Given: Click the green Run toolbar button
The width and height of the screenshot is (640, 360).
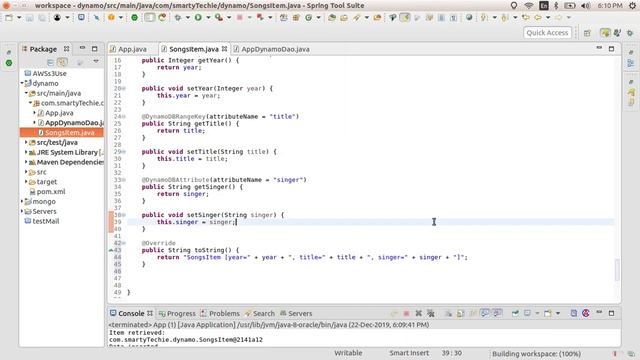Looking at the screenshot, I should [198, 18].
